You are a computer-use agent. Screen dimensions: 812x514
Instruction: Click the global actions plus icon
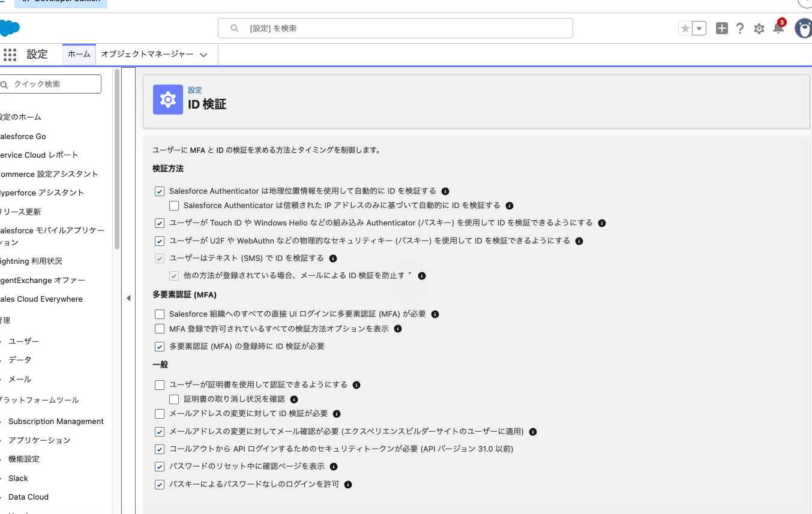(x=722, y=28)
